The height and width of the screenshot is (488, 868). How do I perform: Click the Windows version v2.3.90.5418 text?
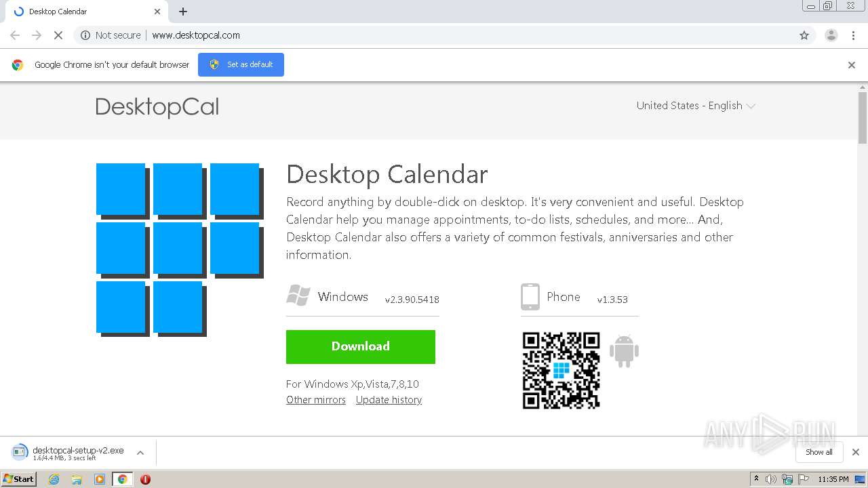pos(412,300)
